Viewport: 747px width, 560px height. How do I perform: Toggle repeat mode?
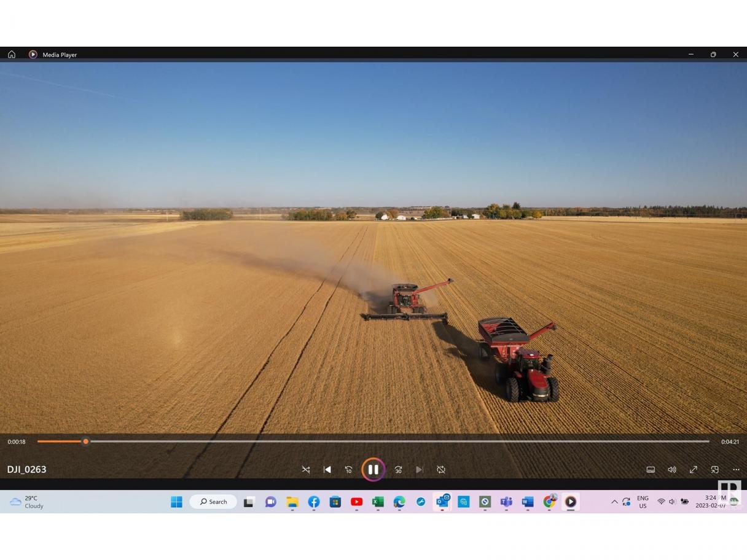point(441,470)
